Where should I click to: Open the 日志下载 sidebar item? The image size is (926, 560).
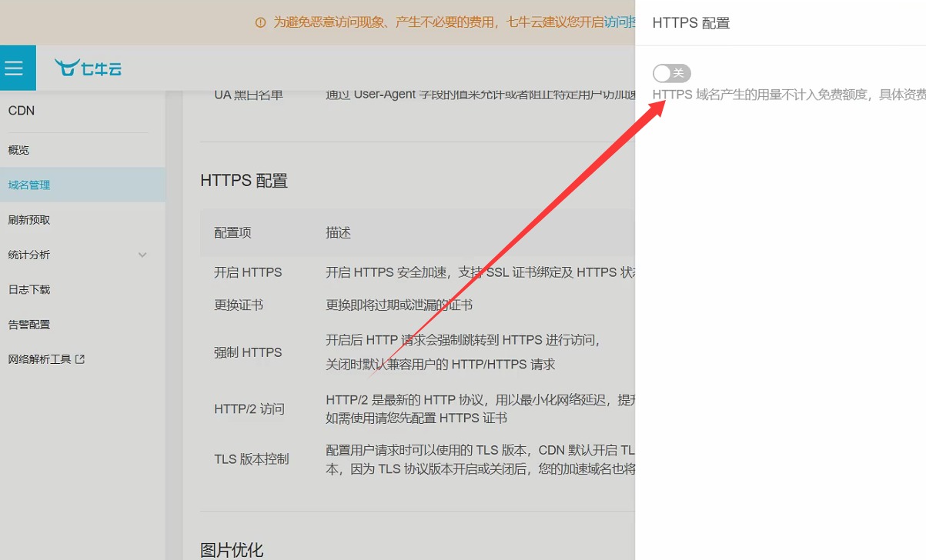pos(29,289)
